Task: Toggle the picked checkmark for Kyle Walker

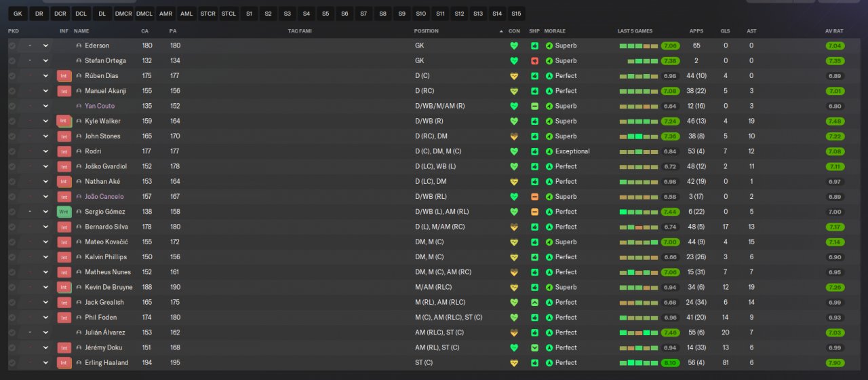Action: [12, 121]
